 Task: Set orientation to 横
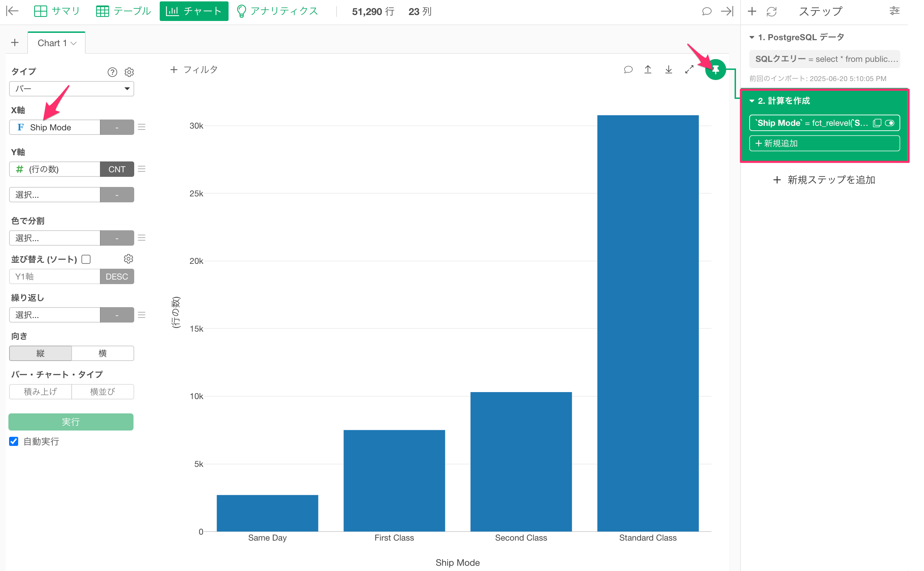103,353
